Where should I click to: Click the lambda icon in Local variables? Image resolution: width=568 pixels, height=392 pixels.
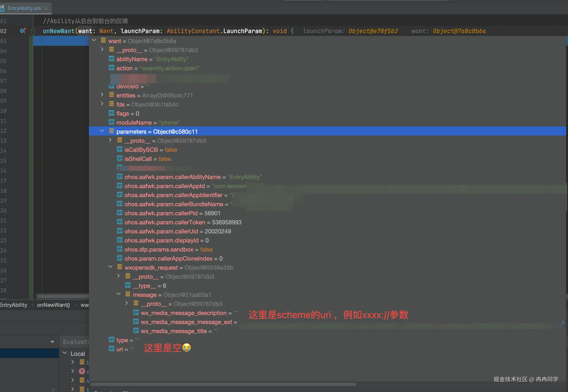82,371
